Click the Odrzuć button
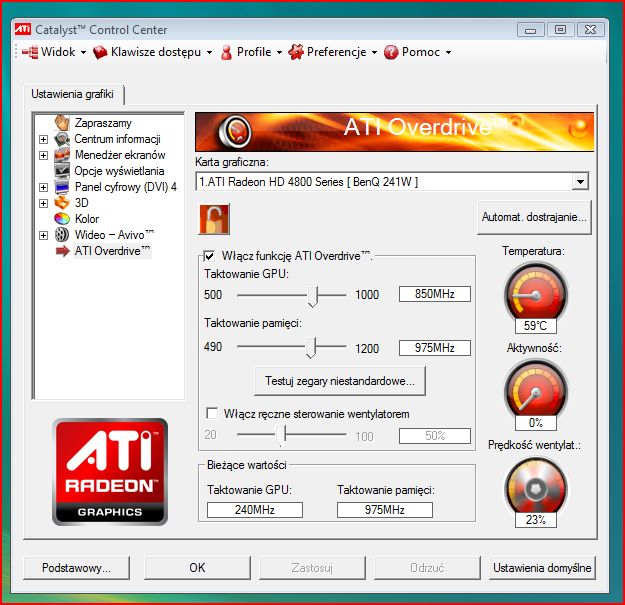The width and height of the screenshot is (625, 605). pyautogui.click(x=427, y=568)
